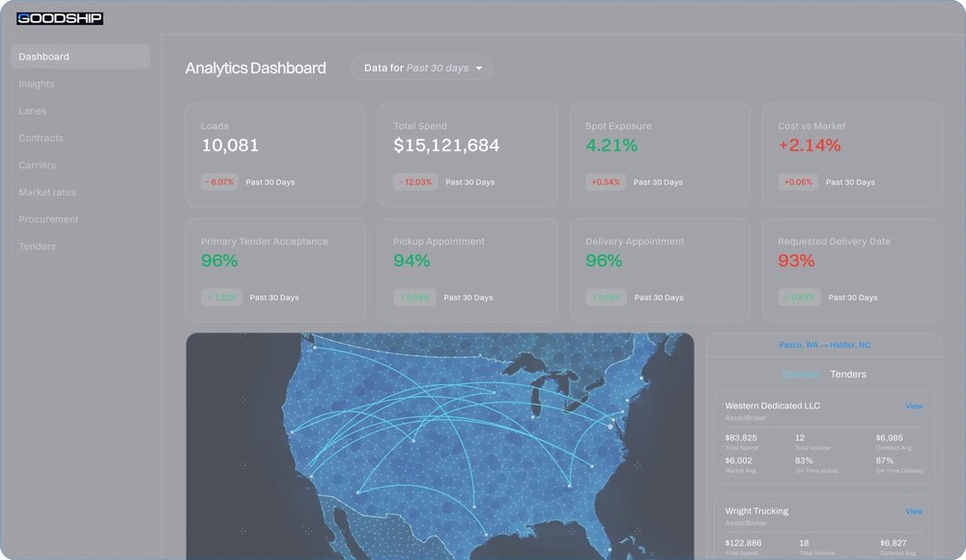966x560 pixels.
Task: Select the Total Spend value $15,121,684
Action: [446, 146]
